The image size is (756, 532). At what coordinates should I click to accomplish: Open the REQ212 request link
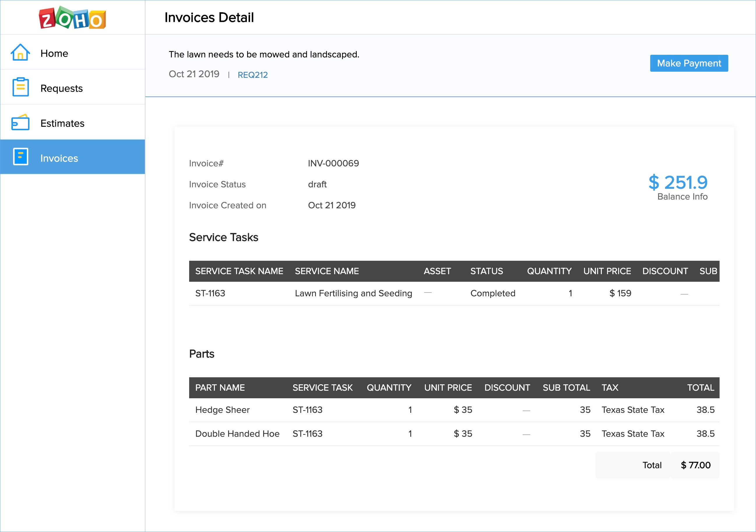[253, 75]
